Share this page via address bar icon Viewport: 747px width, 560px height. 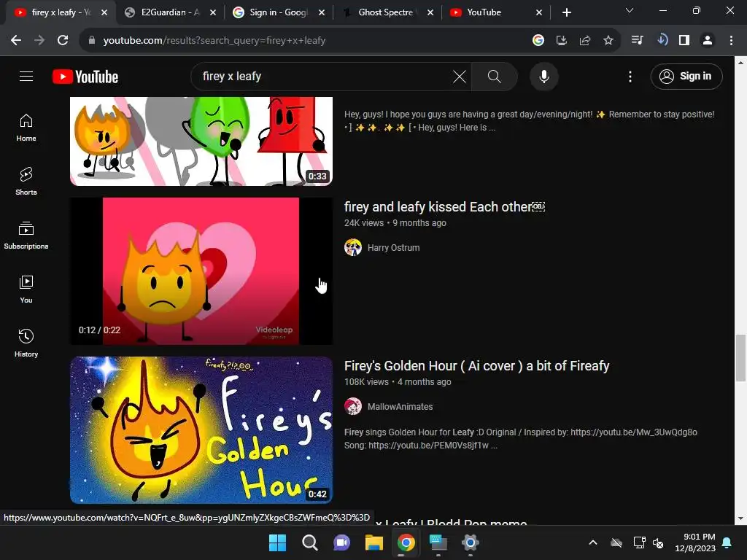(585, 41)
